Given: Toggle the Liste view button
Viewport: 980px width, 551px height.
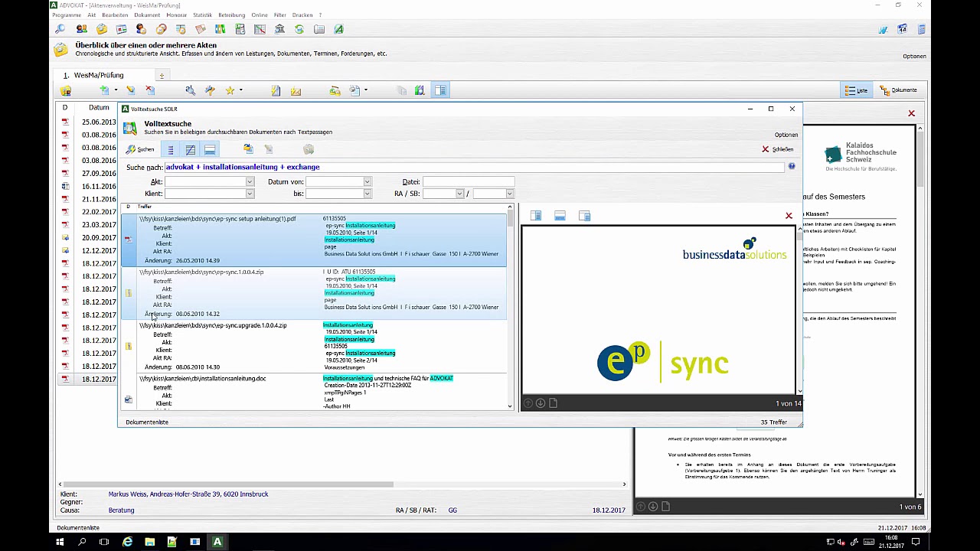Looking at the screenshot, I should (x=857, y=90).
